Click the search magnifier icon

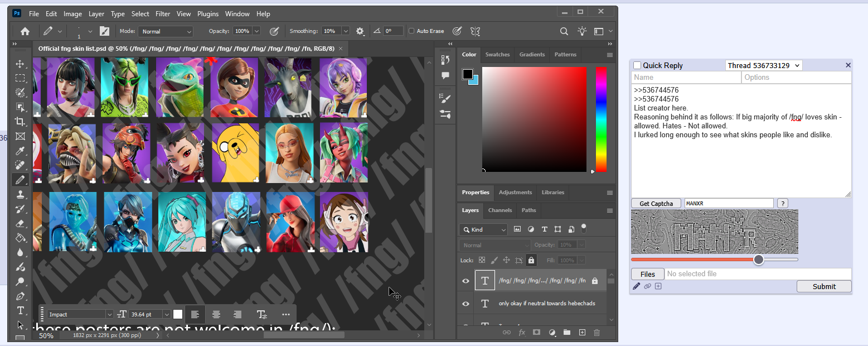click(x=564, y=31)
